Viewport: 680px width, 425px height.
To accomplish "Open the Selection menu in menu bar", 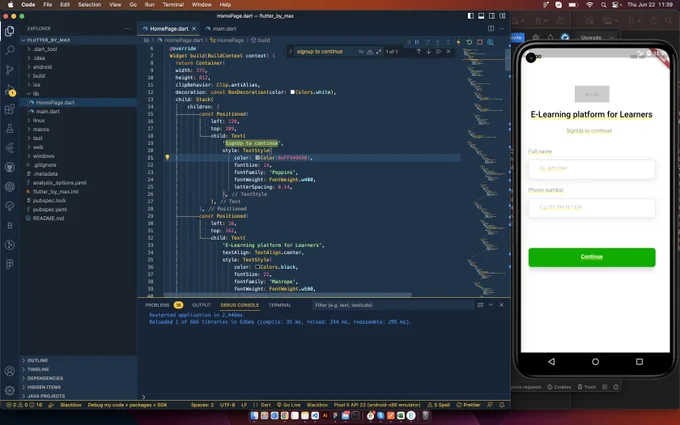I will 89,5.
